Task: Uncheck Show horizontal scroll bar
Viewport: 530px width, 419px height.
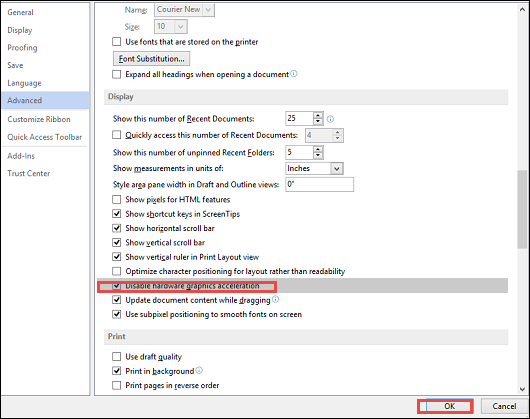Action: tap(117, 228)
